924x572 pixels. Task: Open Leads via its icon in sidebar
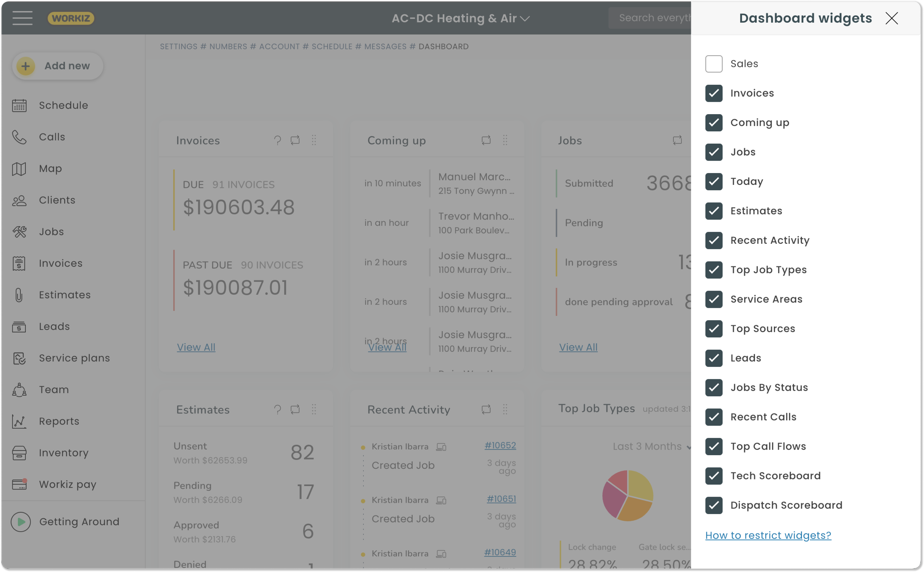tap(19, 327)
